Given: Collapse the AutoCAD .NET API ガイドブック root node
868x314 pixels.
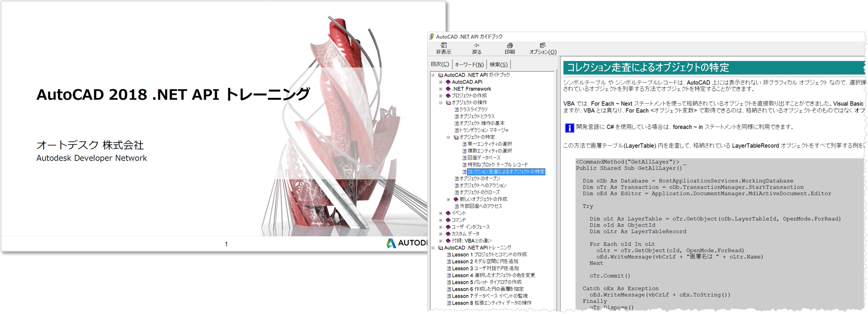Looking at the screenshot, I should coord(433,75).
